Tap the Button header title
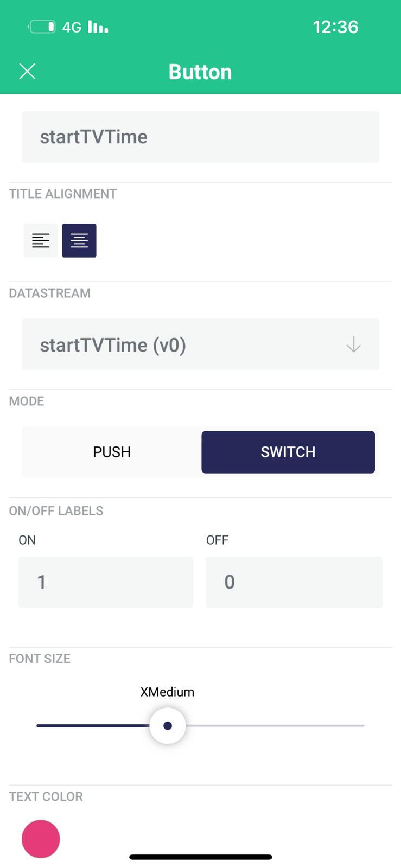 [x=200, y=72]
